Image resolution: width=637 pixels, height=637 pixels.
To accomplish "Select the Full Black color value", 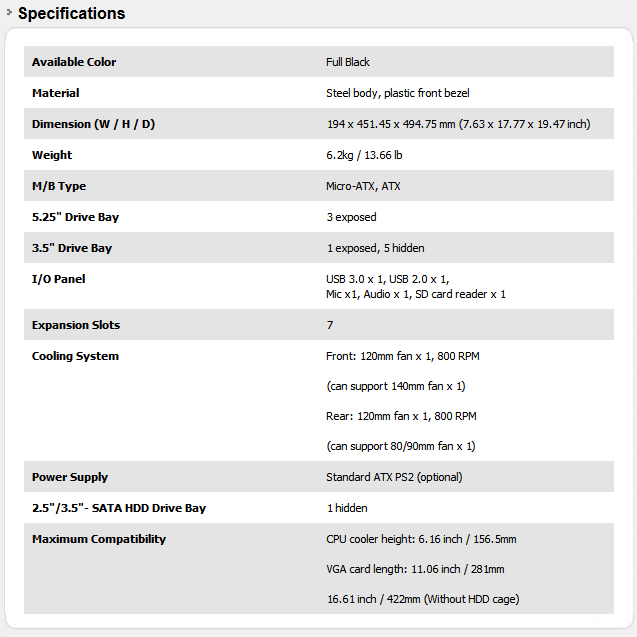I will click(x=348, y=62).
